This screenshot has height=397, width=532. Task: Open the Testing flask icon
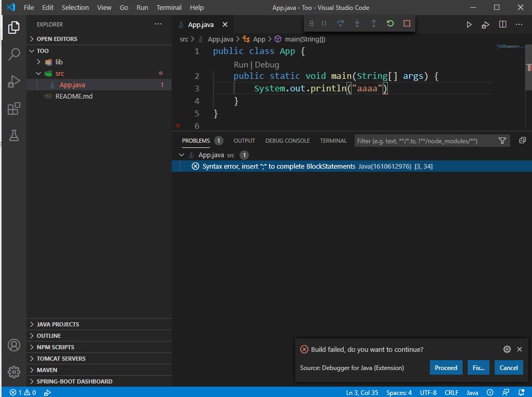coord(14,135)
